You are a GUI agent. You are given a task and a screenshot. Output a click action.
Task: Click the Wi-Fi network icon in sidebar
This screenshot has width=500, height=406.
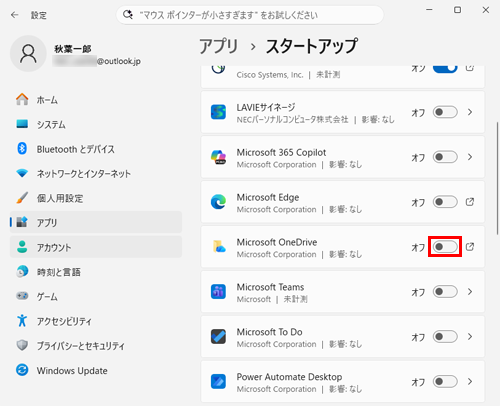(22, 173)
